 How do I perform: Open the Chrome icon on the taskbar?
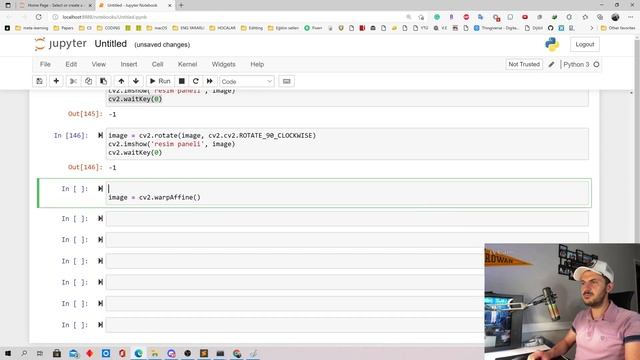coord(237,353)
